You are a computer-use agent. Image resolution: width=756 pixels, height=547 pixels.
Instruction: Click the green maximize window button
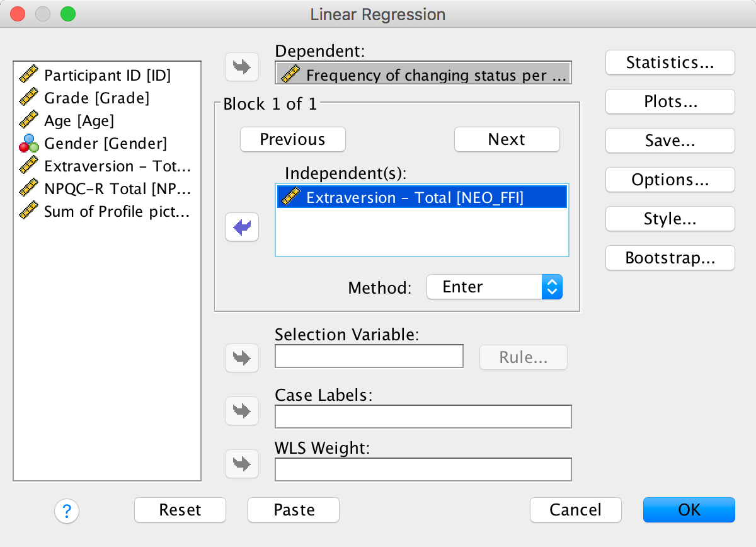click(x=67, y=14)
